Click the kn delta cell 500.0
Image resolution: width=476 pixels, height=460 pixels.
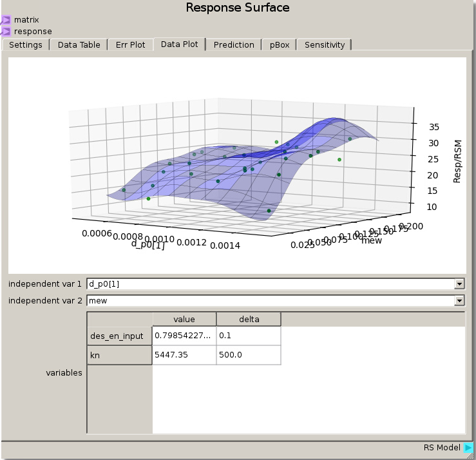248,355
